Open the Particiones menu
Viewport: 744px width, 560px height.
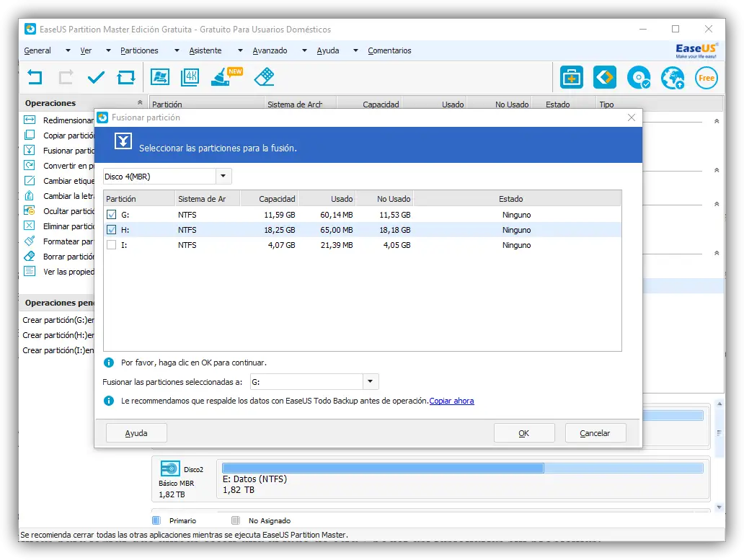[139, 50]
